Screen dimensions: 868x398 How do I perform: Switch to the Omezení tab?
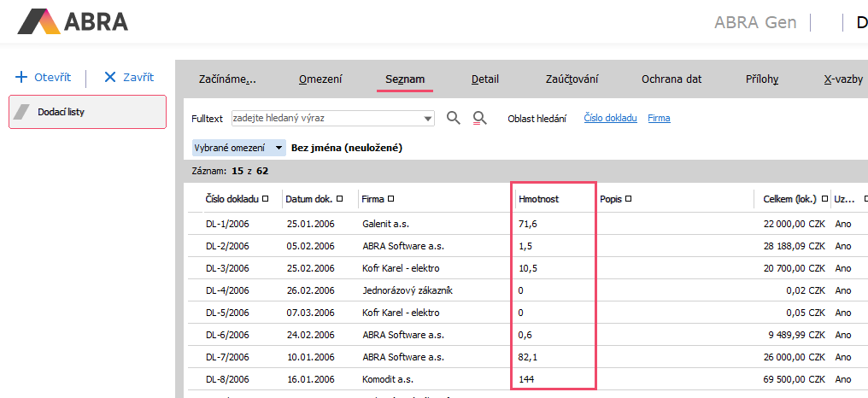320,79
